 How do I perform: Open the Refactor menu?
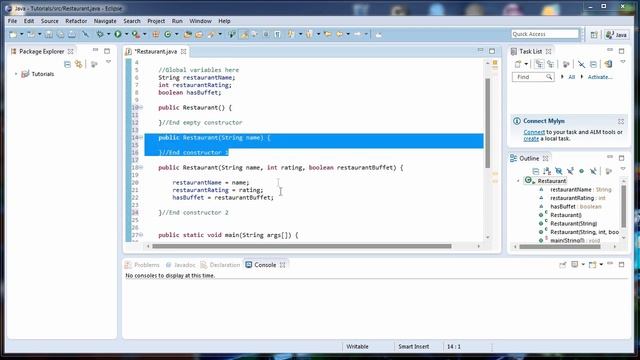point(76,21)
